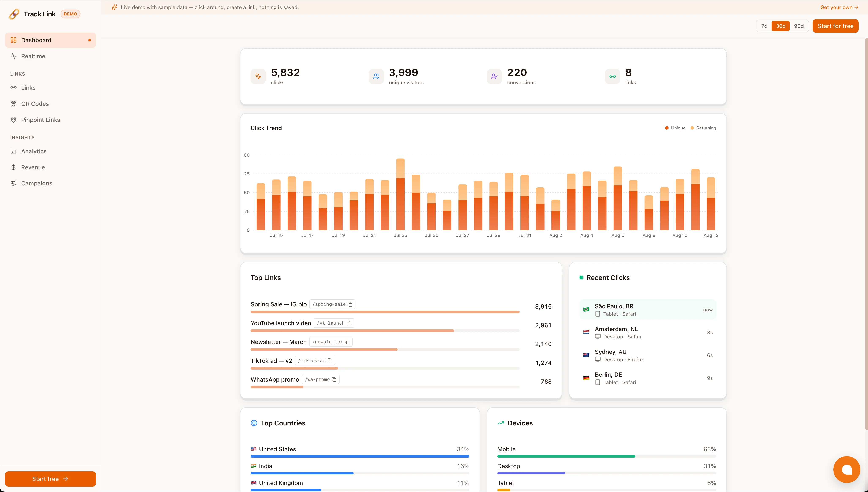868x492 pixels.
Task: Click the clicks stat cursor icon
Action: coord(258,76)
